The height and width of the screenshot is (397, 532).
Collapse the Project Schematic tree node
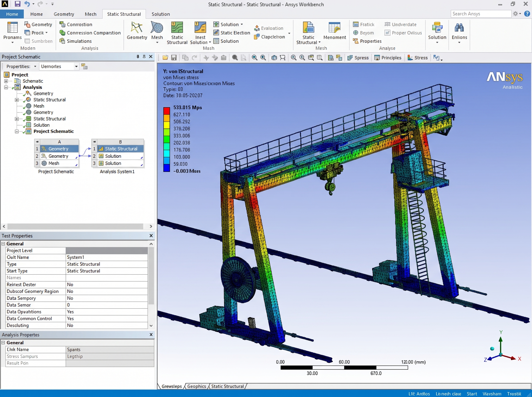pos(17,131)
